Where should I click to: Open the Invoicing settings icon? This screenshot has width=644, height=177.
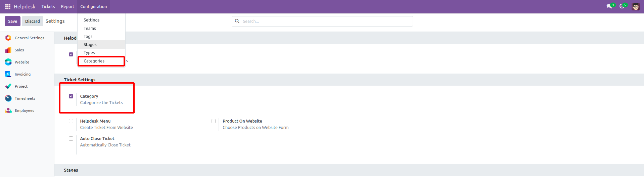pos(8,74)
